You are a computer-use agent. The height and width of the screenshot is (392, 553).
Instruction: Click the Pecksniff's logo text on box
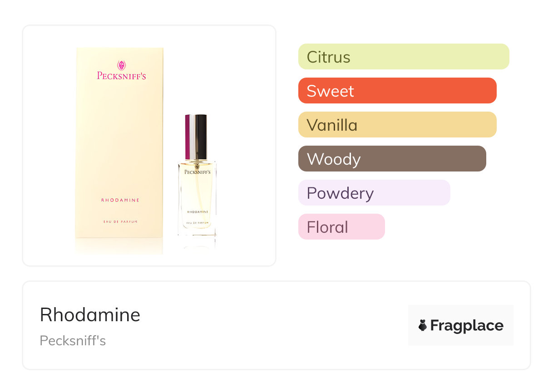(121, 76)
